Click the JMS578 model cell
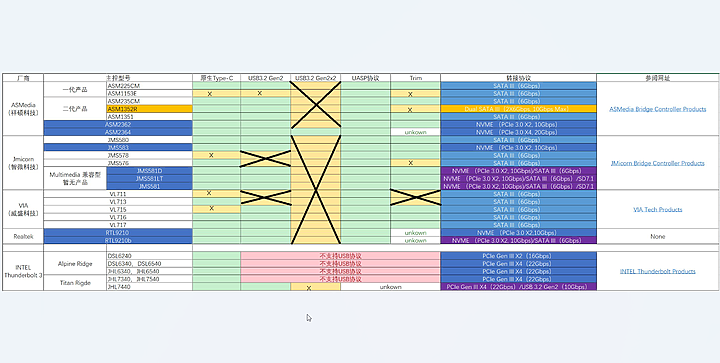 (118, 155)
